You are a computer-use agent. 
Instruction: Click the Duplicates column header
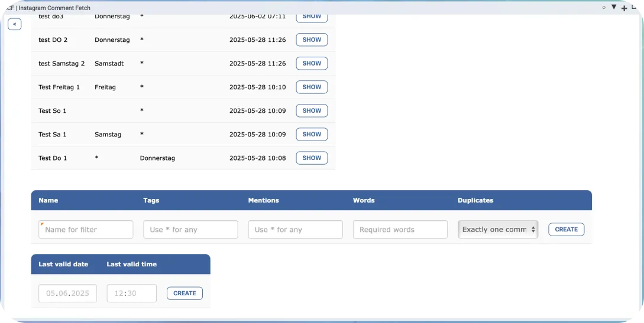475,200
